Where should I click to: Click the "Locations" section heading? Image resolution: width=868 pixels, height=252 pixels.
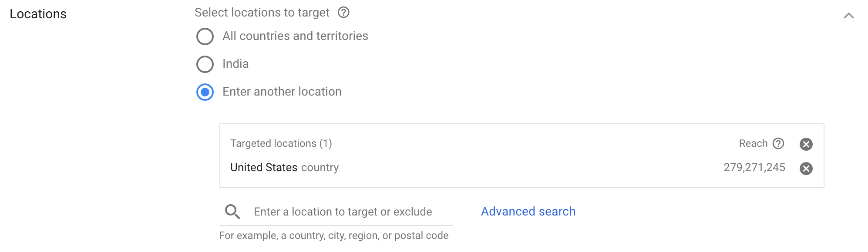pos(38,14)
